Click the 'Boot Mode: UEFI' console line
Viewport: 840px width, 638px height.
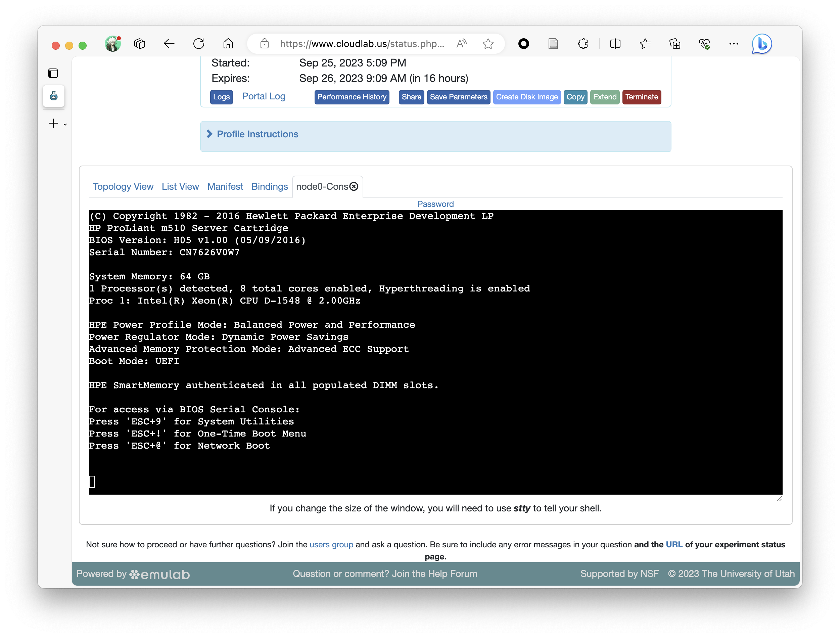[x=134, y=361]
